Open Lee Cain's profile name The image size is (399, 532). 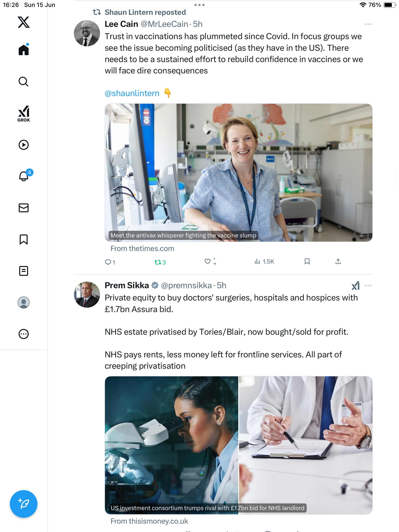pos(121,24)
